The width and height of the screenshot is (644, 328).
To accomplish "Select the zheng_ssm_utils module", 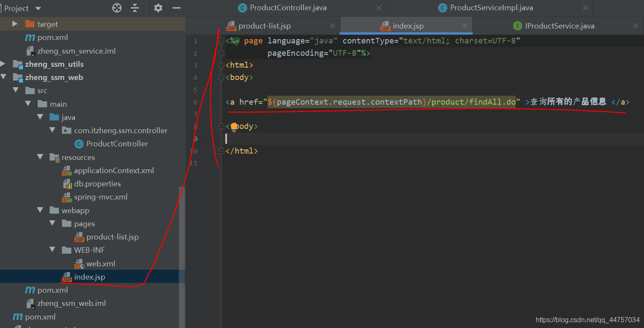I will click(54, 64).
